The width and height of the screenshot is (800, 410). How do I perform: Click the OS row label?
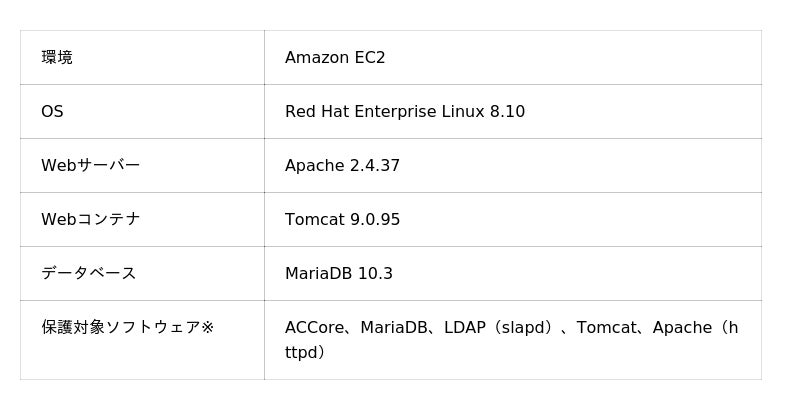pyautogui.click(x=52, y=112)
